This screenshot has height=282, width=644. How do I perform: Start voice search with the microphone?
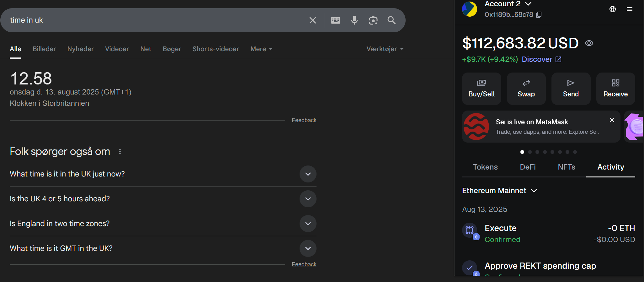pyautogui.click(x=354, y=20)
